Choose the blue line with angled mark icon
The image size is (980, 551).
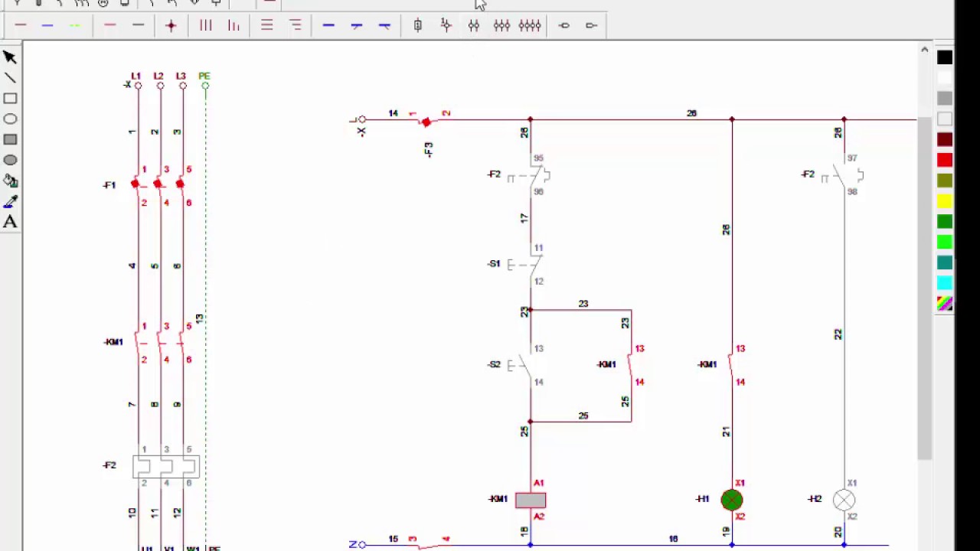tap(385, 25)
